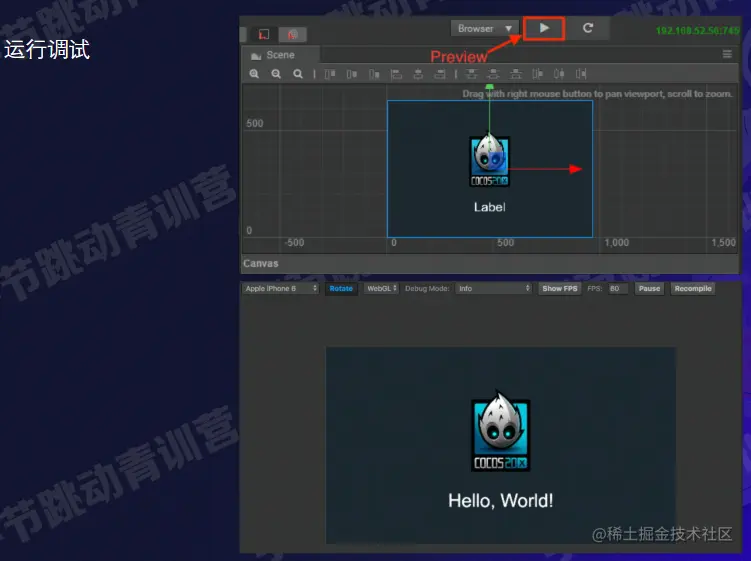Open the Scene panel hamburger menu
Image resolution: width=751 pixels, height=561 pixels.
727,54
